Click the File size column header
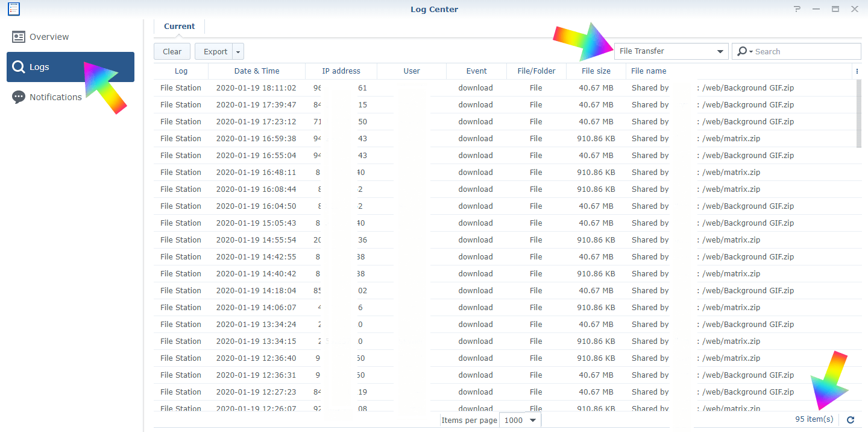 point(596,71)
